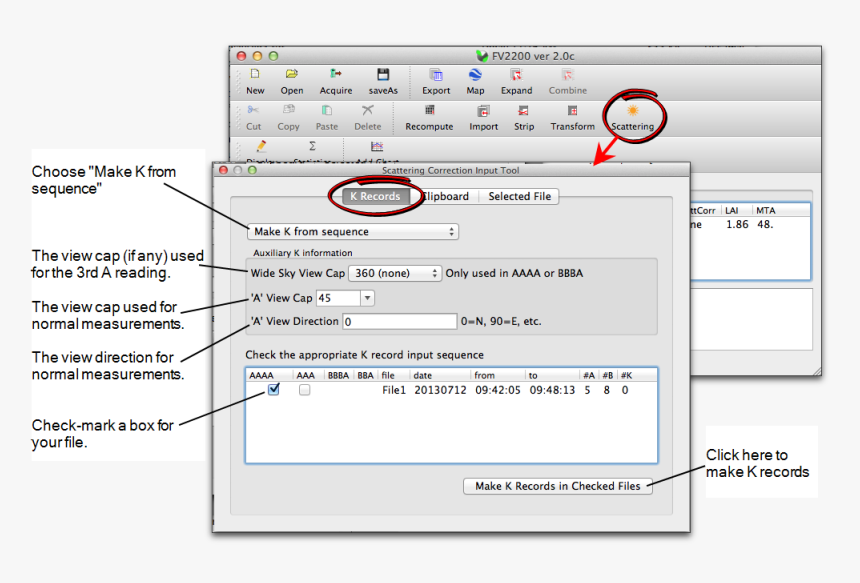The height and width of the screenshot is (583, 860).
Task: Close the Scattering Correction Input Tool window
Action: [223, 170]
